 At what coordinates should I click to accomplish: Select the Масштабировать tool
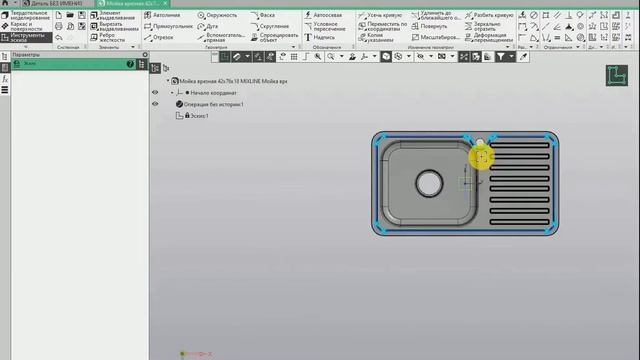436,37
